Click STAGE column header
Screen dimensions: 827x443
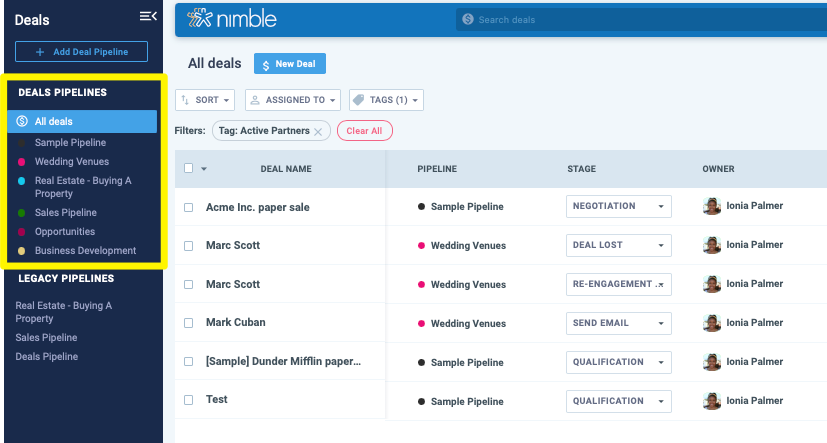(x=581, y=169)
